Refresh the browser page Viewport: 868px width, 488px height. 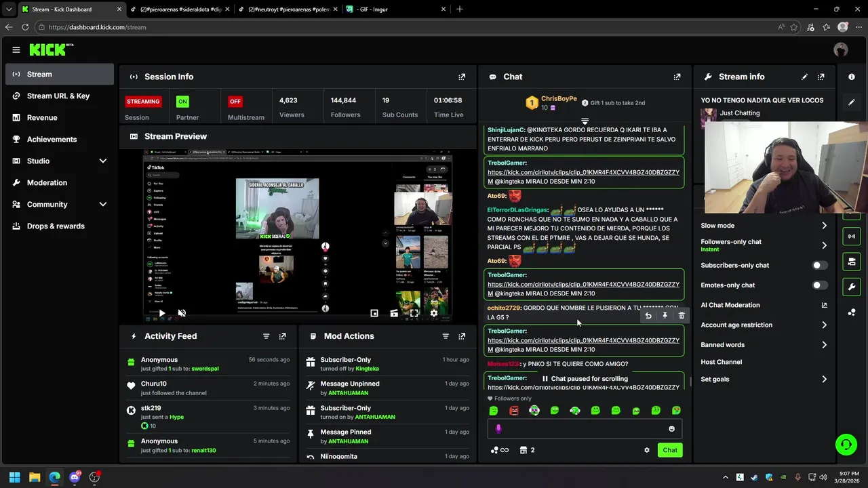point(25,27)
